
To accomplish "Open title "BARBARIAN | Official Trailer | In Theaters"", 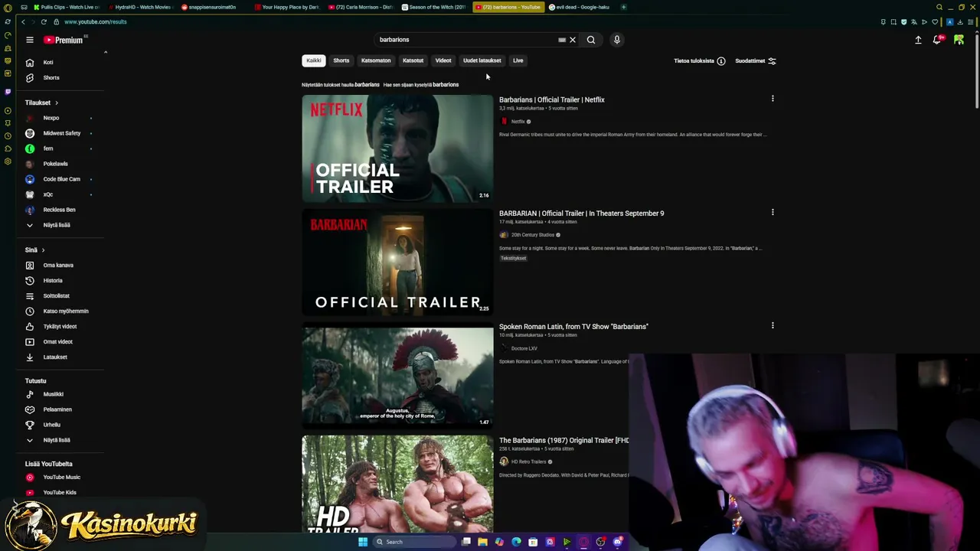I will [582, 214].
